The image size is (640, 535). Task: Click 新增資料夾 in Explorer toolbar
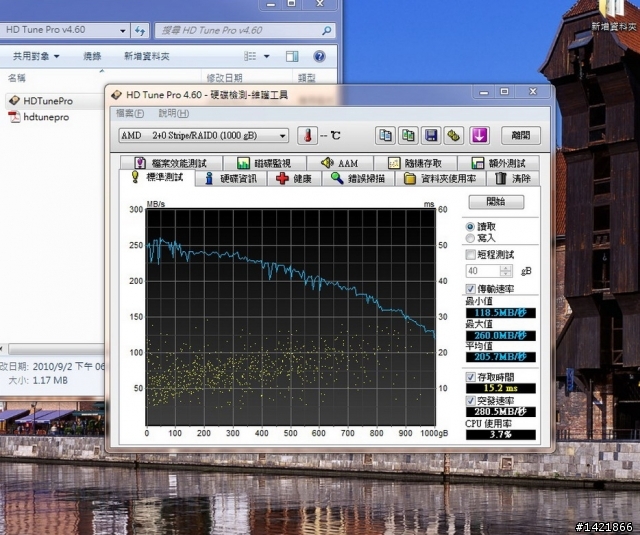[x=147, y=56]
